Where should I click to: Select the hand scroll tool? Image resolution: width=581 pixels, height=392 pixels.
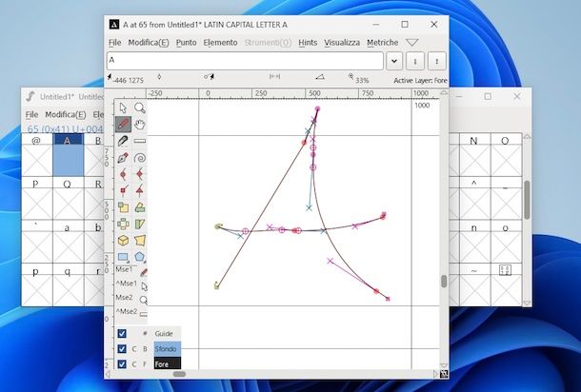pos(140,125)
